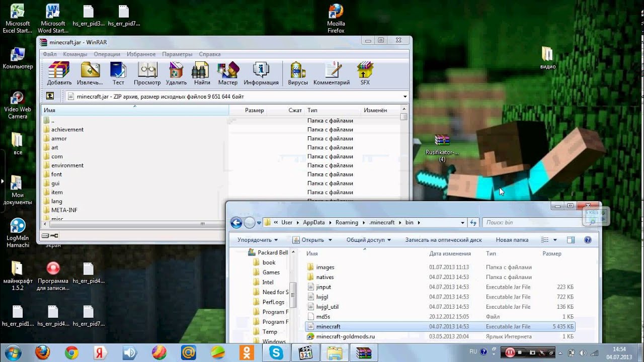Select the Компьютер desktop icon
Viewport: 644px width, 362px height.
pos(18,58)
